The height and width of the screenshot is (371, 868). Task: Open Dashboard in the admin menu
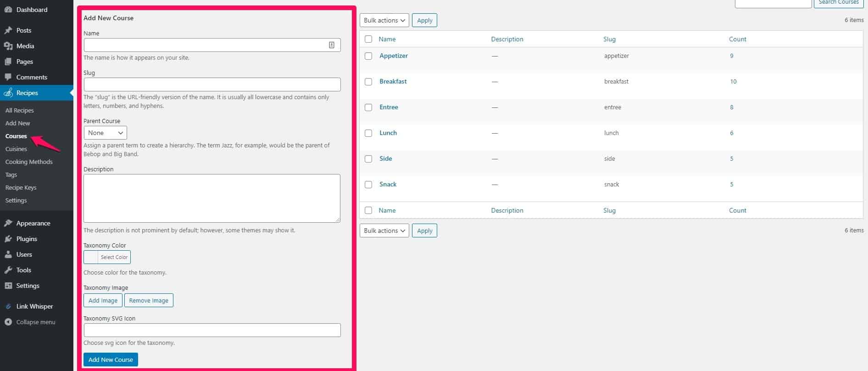coord(32,10)
